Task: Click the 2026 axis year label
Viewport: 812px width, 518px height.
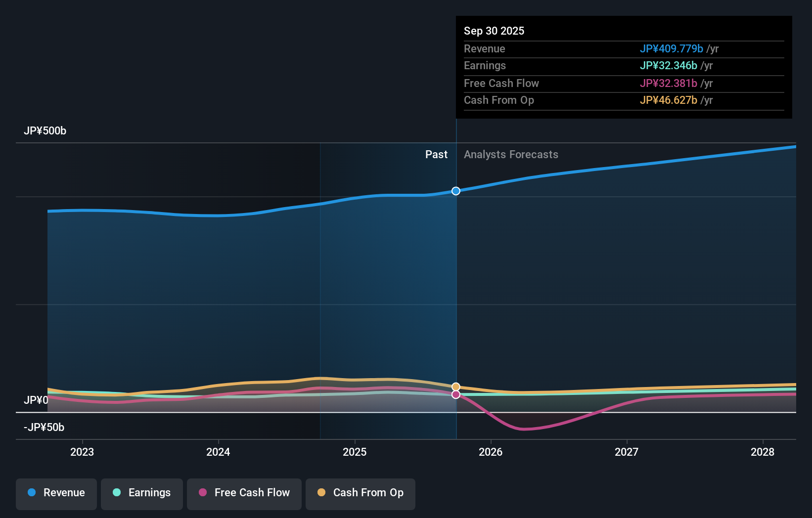Action: pos(491,452)
